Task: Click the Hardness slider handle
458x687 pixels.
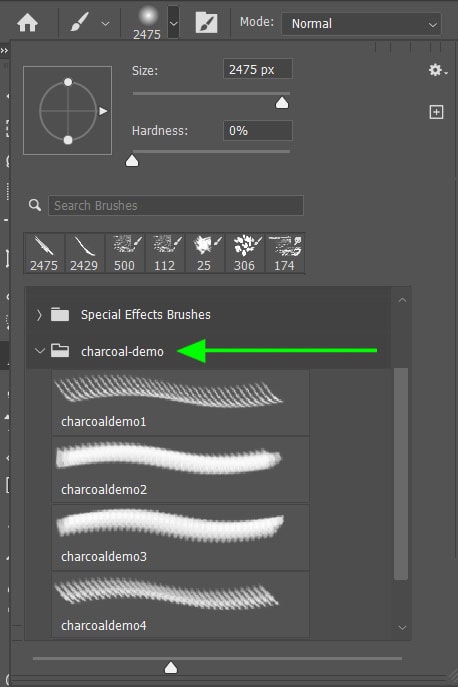Action: 132,161
